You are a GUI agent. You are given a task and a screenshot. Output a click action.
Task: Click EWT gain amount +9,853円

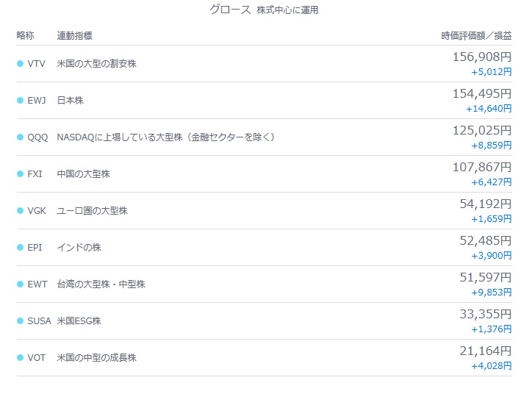point(492,293)
